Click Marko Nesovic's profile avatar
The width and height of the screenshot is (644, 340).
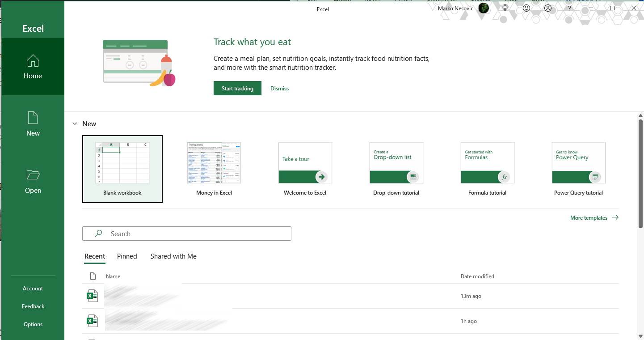[x=483, y=8]
